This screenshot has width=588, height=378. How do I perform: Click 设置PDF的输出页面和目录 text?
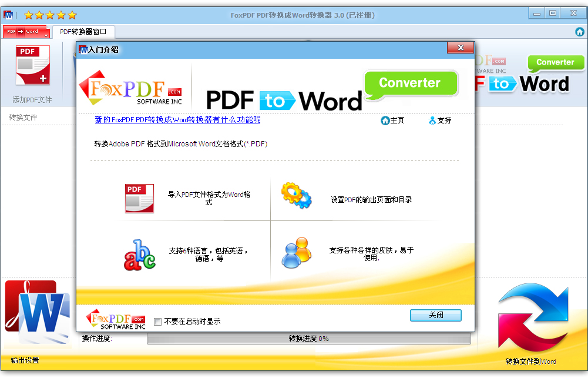[x=371, y=200]
